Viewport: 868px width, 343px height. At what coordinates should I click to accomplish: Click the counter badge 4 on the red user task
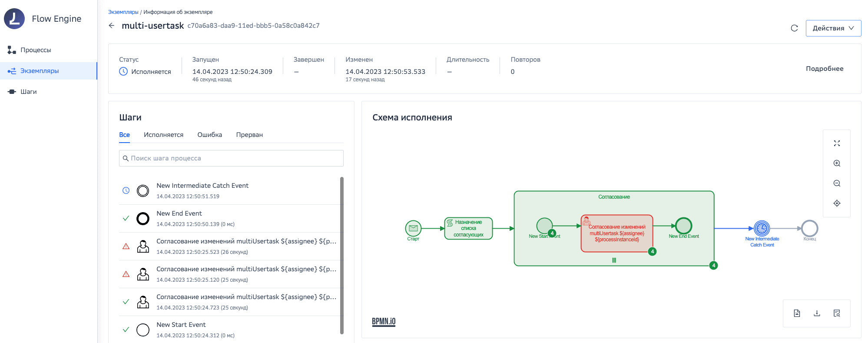click(652, 252)
